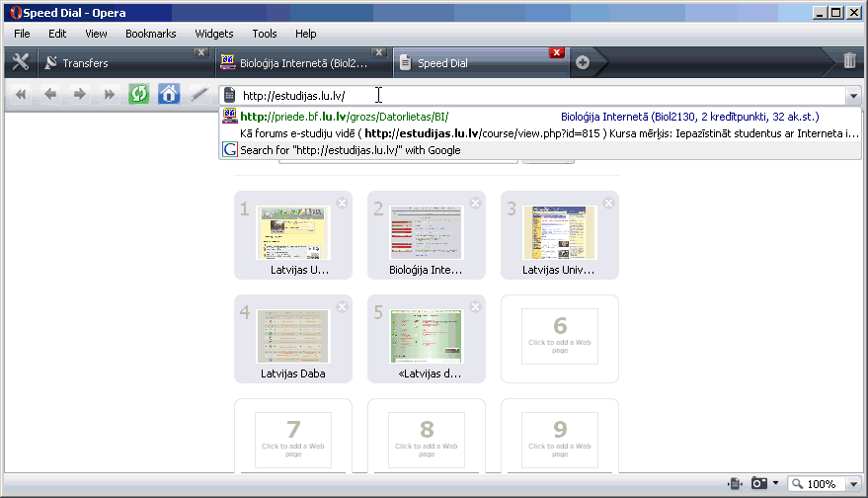Click the Google icon in suggestion list

pos(230,149)
